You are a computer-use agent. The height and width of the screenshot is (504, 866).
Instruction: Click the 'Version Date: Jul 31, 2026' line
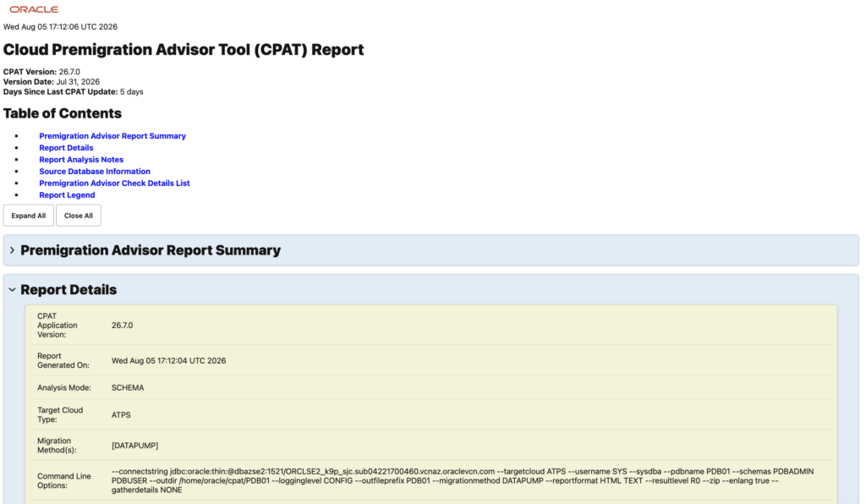52,82
